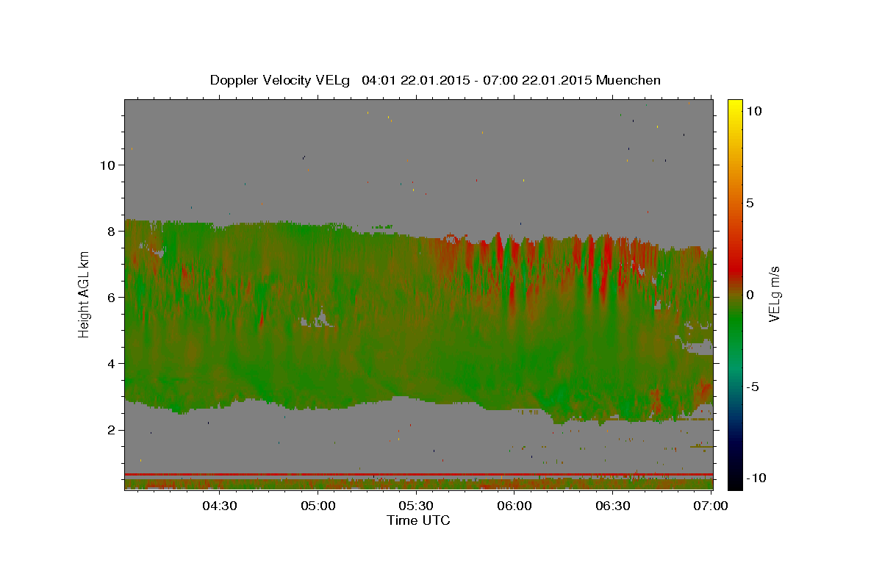Click the colorbar value 10 label
The height and width of the screenshot is (588, 882).
754,110
